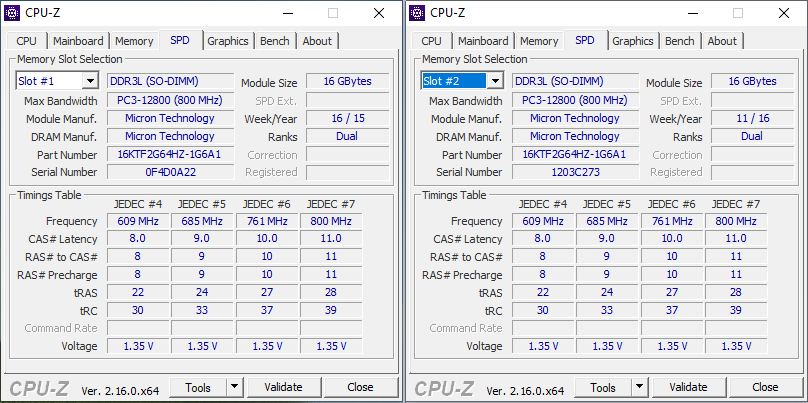Click Part Number field in right window
Screen dimensions: 808x403
(576, 155)
